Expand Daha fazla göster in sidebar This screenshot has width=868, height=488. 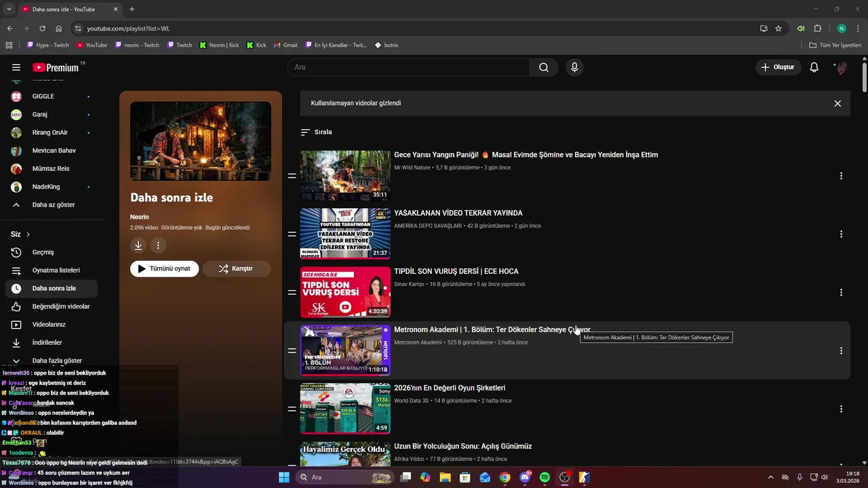pos(53,361)
